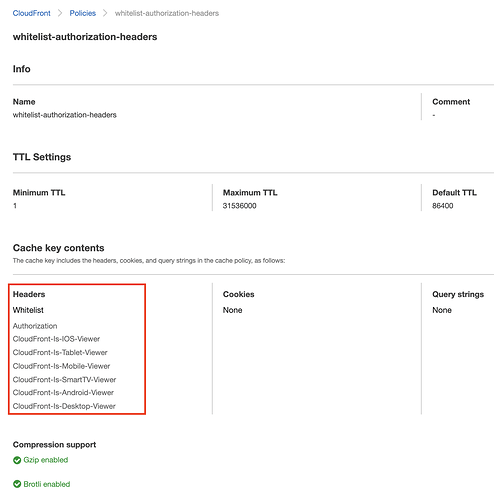Image resolution: width=494 pixels, height=500 pixels.
Task: Click the Brotli enabled status text
Action: coord(47,484)
